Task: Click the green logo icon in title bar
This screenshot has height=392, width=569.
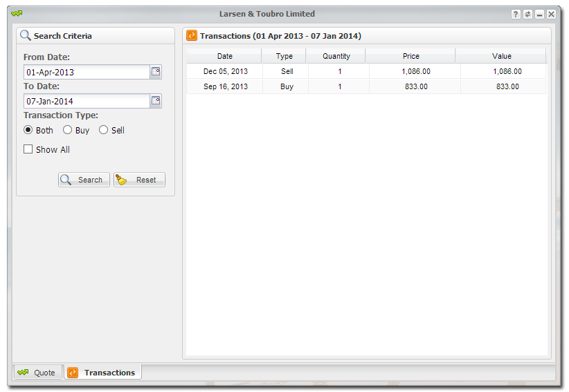Action: pos(17,14)
